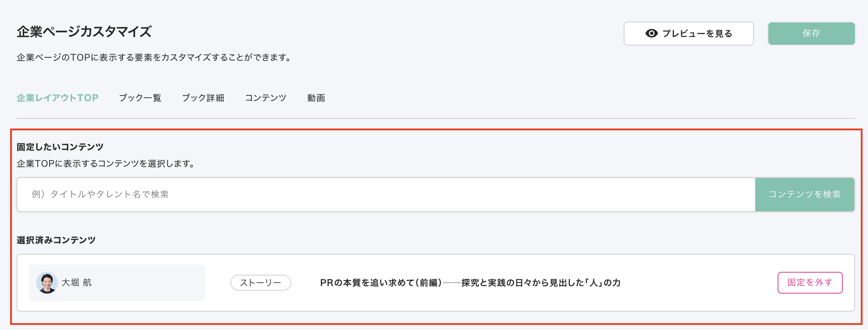Click the ストーリー tag pill
The width and height of the screenshot is (868, 330).
[261, 283]
